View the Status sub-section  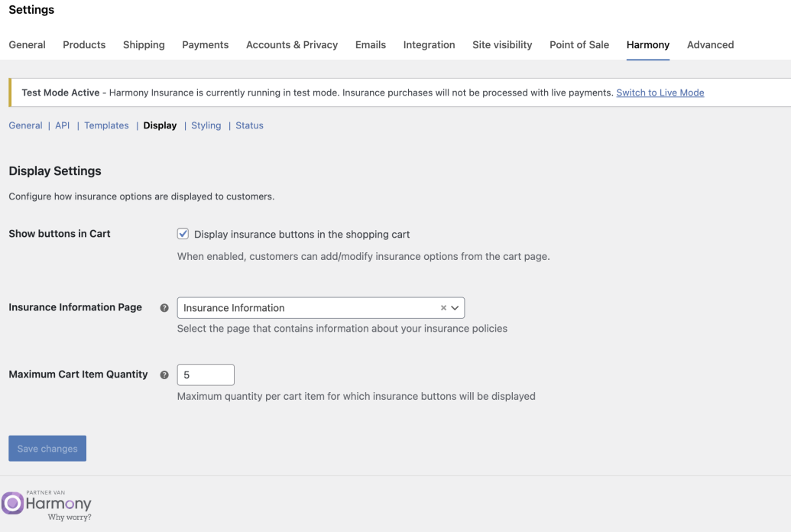249,125
